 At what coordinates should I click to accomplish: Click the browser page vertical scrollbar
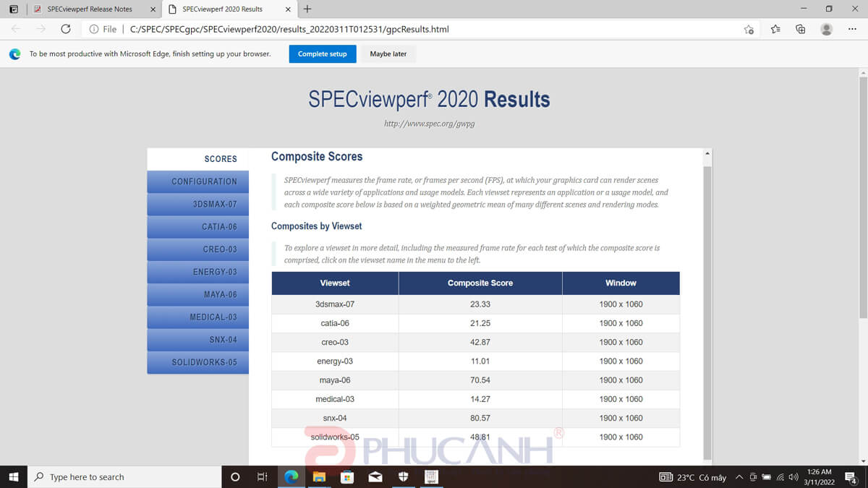[862, 197]
